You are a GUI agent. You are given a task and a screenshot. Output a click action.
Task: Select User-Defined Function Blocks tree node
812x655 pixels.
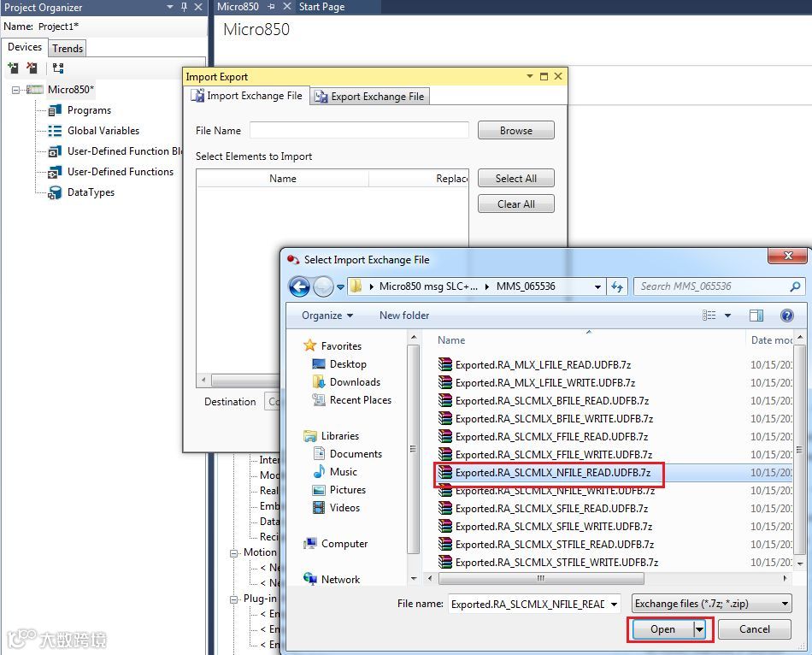pyautogui.click(x=125, y=151)
